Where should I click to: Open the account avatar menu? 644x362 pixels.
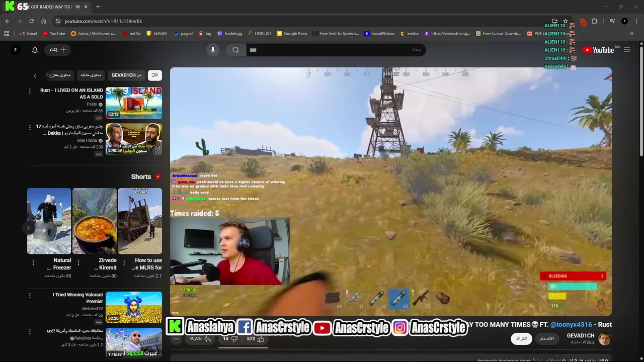click(x=15, y=50)
